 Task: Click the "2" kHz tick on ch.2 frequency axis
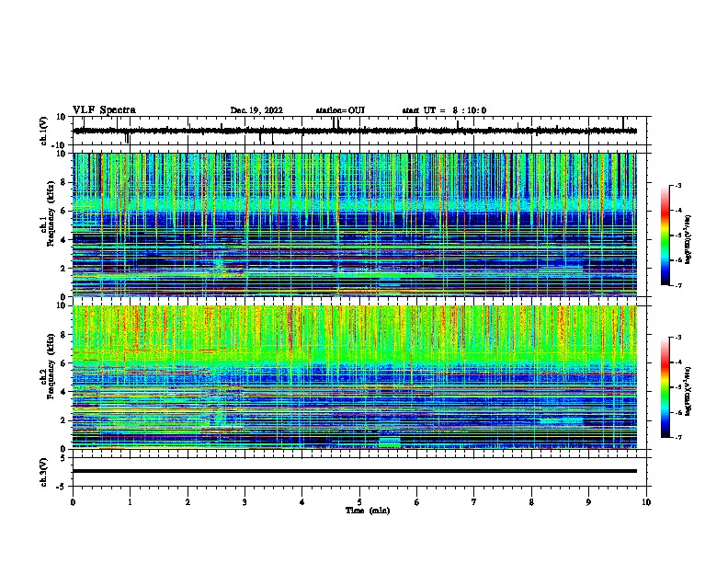(63, 420)
